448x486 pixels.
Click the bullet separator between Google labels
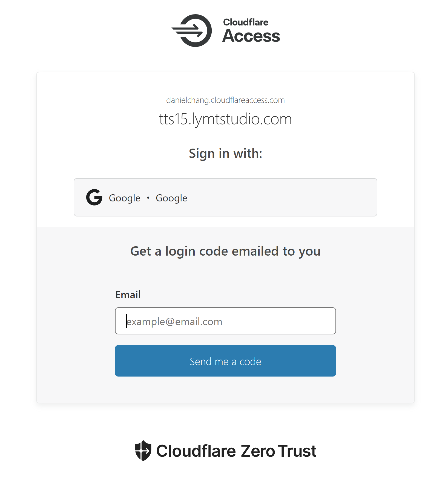tap(148, 198)
